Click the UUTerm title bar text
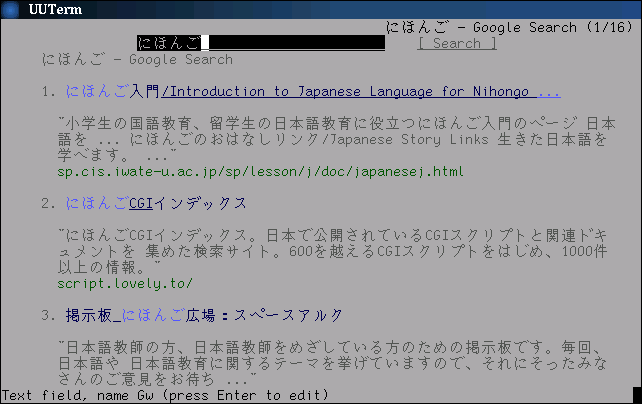Screen dimensions: 642x404 click(x=50, y=9)
